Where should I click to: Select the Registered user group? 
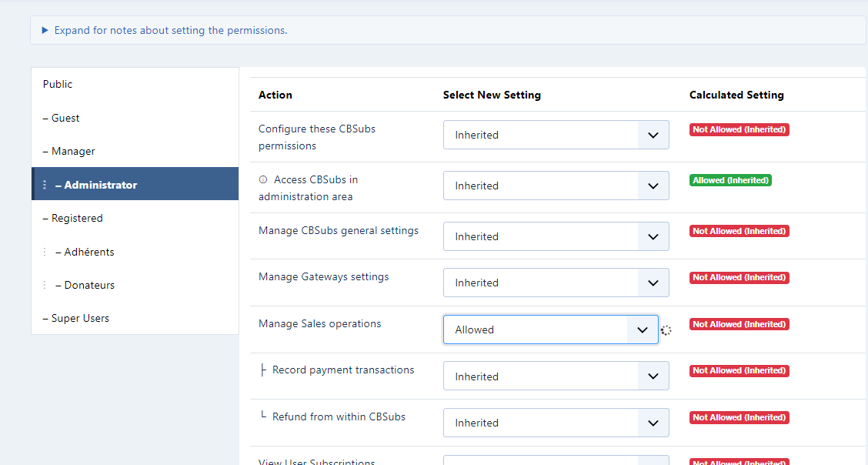pos(135,218)
